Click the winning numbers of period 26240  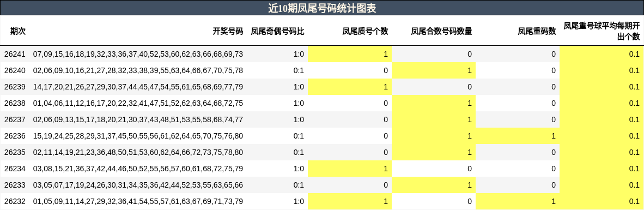(x=138, y=70)
